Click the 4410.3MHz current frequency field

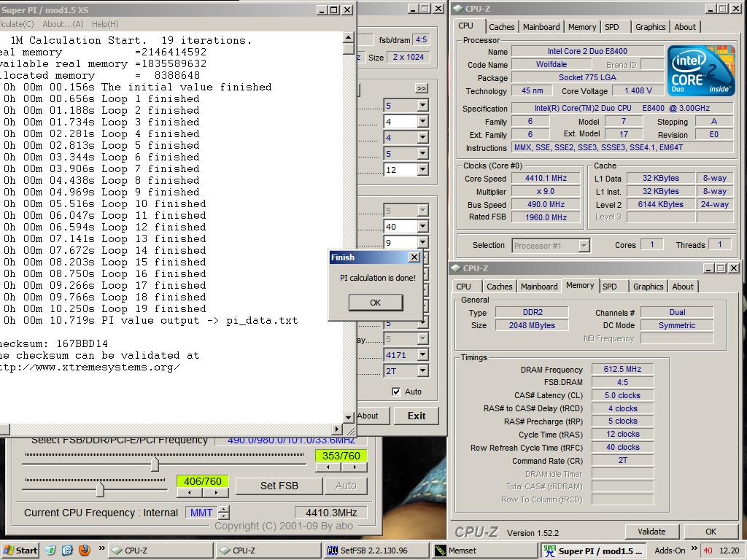tap(331, 513)
